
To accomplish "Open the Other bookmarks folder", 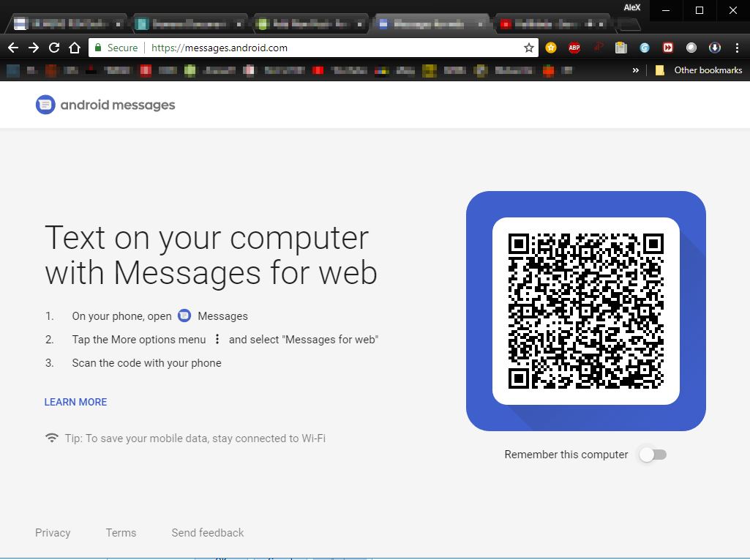I will click(x=699, y=70).
